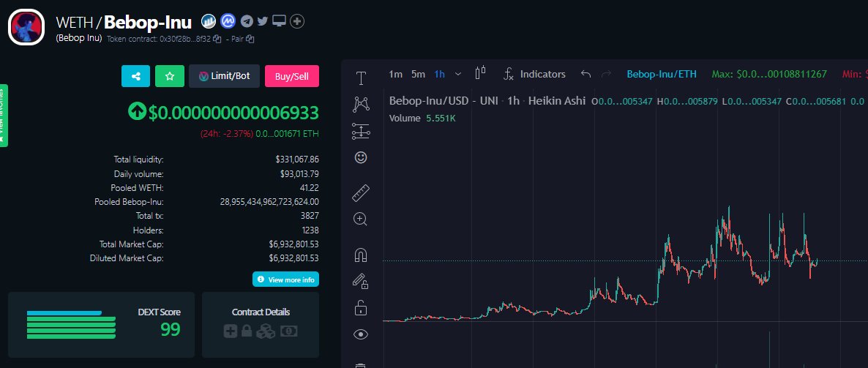Select the prediction and measurement tool
Viewport: 868px width, 368px height.
click(x=361, y=131)
